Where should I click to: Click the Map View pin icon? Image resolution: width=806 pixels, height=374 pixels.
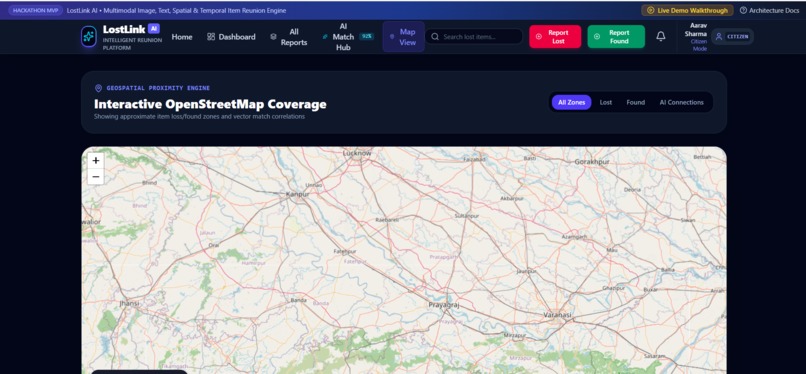coord(392,37)
